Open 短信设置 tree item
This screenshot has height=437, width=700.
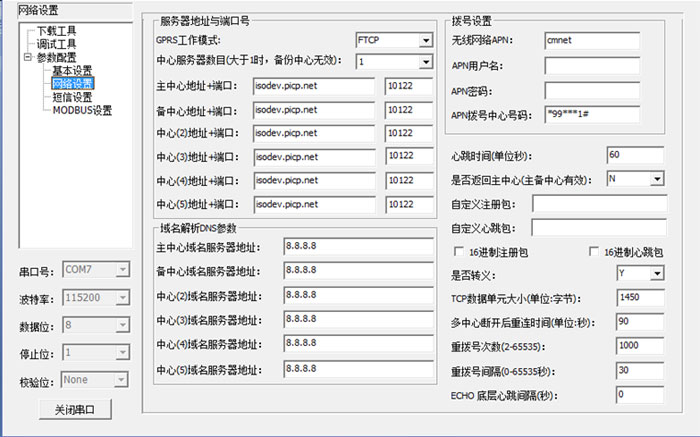pos(72,97)
